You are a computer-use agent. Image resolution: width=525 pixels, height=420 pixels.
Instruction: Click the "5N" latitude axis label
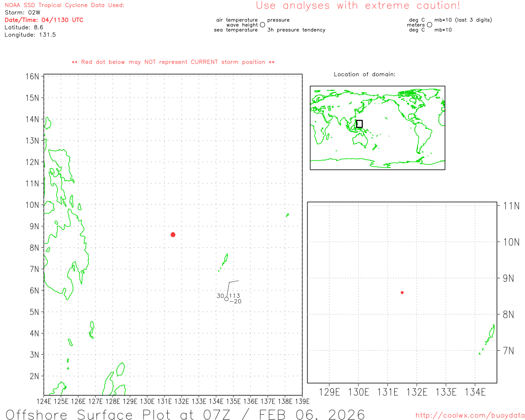tap(34, 312)
